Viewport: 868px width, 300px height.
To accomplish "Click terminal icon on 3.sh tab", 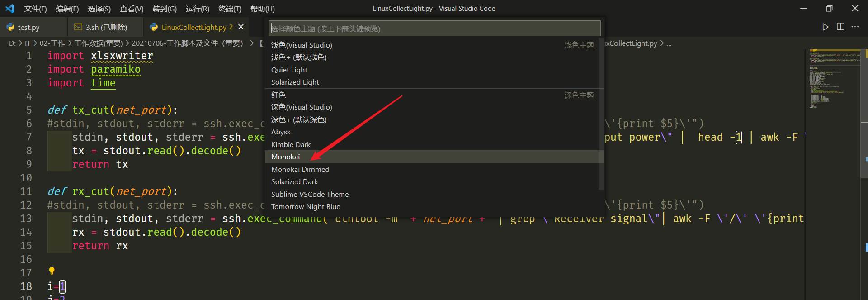I will pyautogui.click(x=78, y=27).
